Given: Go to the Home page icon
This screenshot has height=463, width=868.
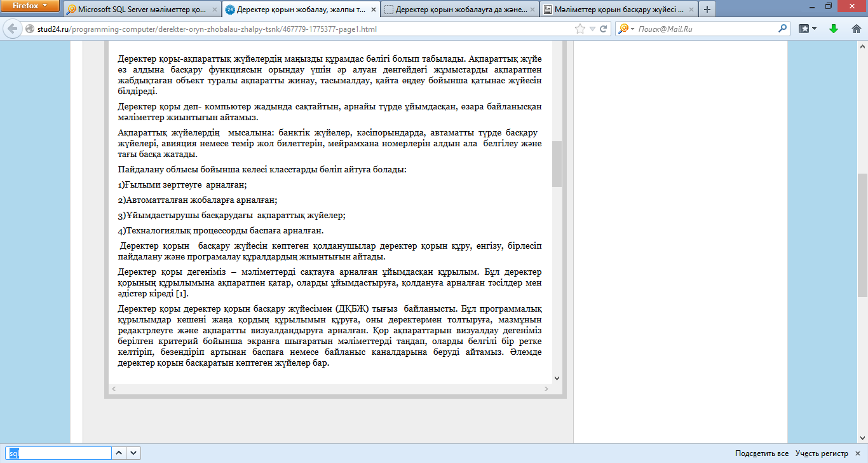Looking at the screenshot, I should pos(855,29).
